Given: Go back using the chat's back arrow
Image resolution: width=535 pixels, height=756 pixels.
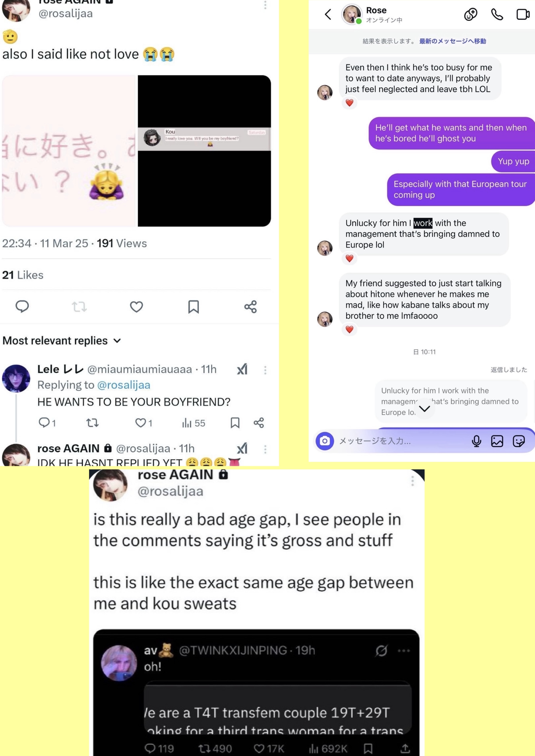Looking at the screenshot, I should tap(328, 15).
